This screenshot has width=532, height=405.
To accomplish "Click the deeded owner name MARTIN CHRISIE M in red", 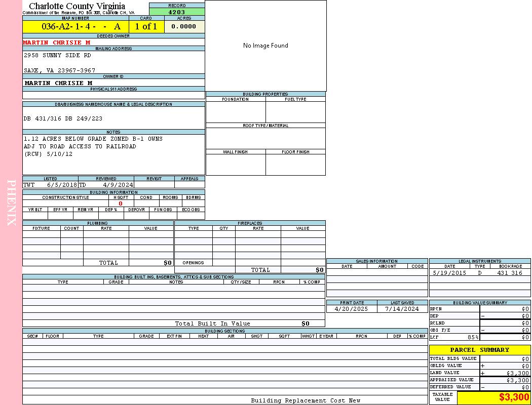I will click(x=56, y=43).
